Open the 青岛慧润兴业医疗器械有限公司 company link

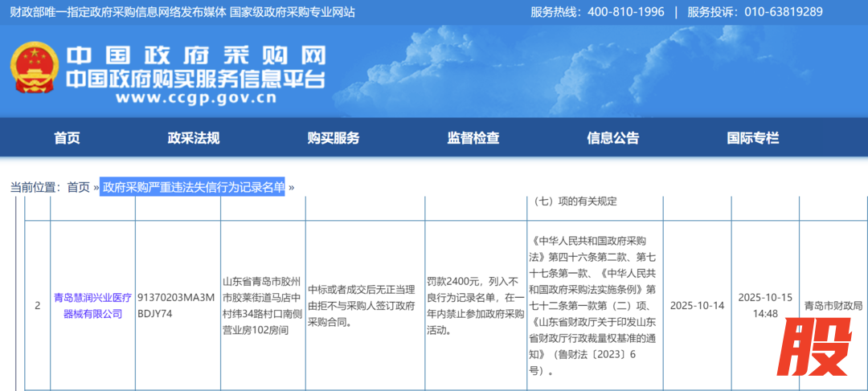click(93, 305)
